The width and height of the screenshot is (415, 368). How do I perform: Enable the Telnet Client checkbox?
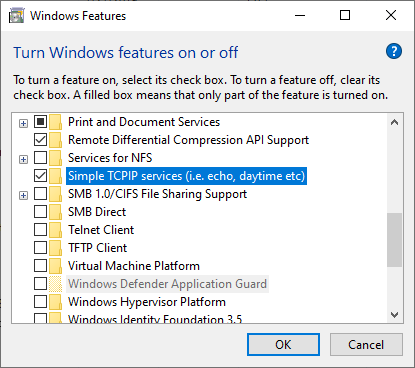[40, 230]
